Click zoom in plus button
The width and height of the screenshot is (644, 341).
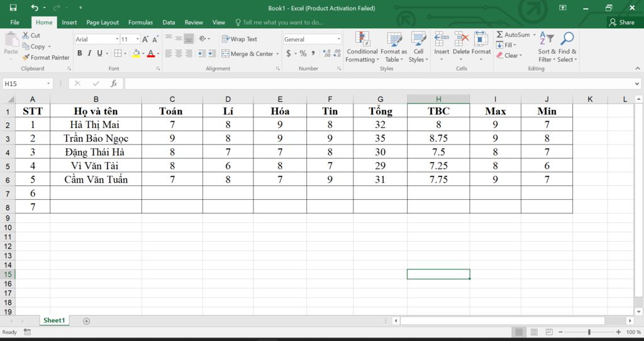coord(618,332)
